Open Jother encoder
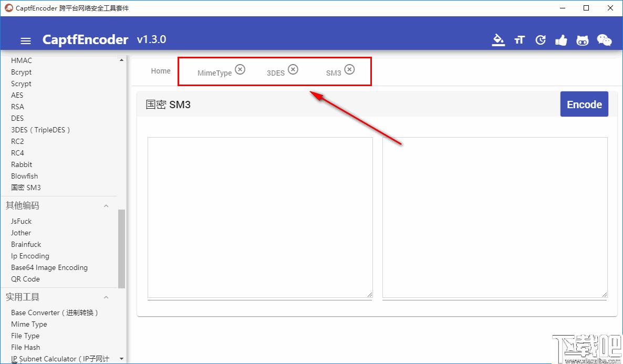Image resolution: width=623 pixels, height=364 pixels. 20,233
